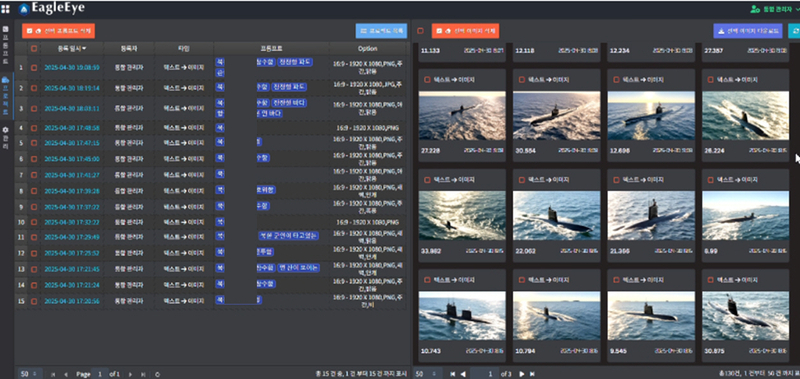Click the light blue keyword list button
Image resolution: width=800 pixels, height=379 pixels.
tap(381, 31)
